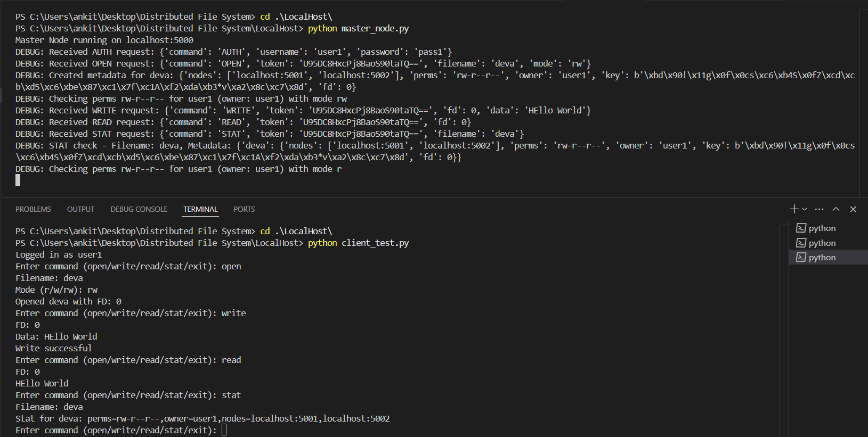Screen dimensions: 868x437
Task: Click the 'Master Node running on localhost:5000' line
Action: click(x=104, y=40)
